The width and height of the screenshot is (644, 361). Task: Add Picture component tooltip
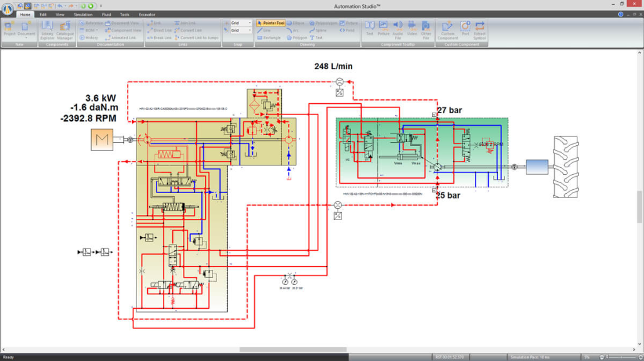tap(383, 28)
